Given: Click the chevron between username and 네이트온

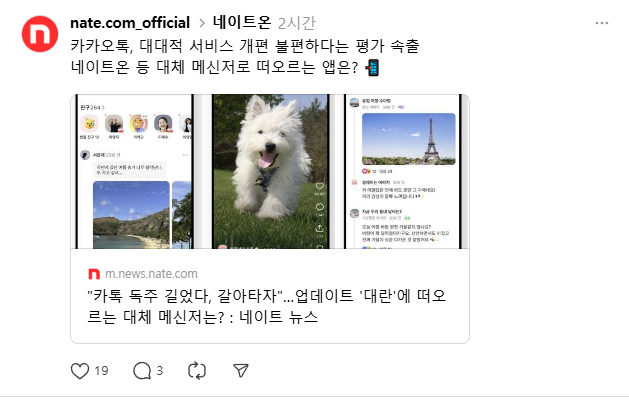Looking at the screenshot, I should (x=202, y=24).
